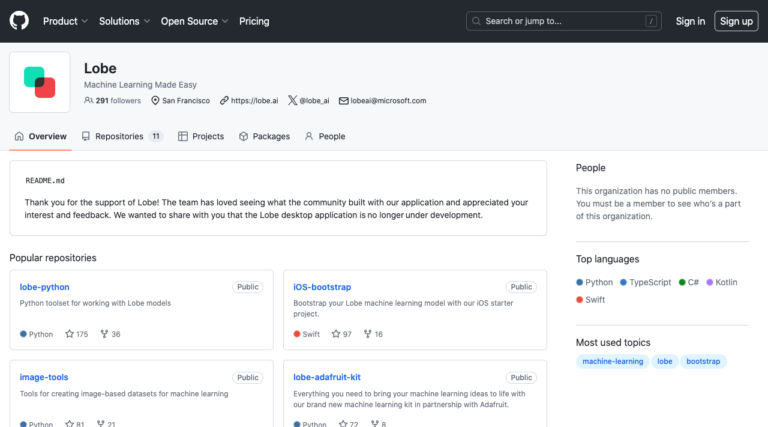Switch to the Repositories tab
768x427 pixels.
click(122, 136)
